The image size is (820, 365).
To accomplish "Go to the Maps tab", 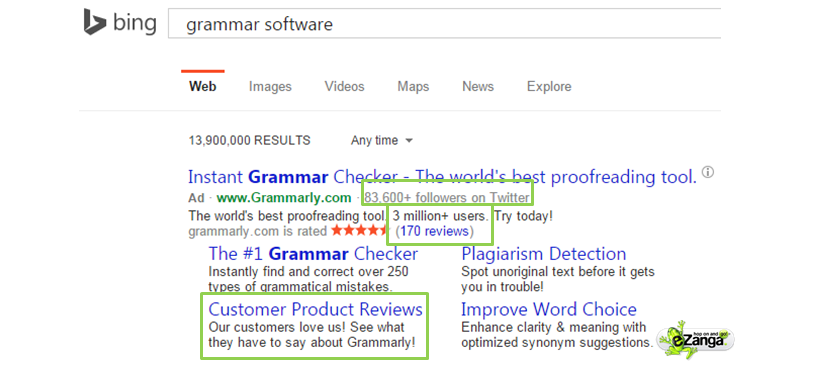I will point(413,86).
